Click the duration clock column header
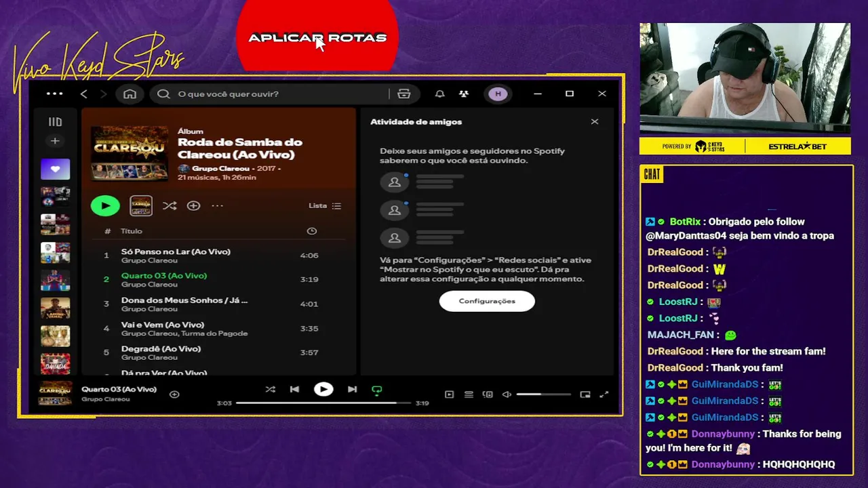The width and height of the screenshot is (868, 488). point(311,231)
